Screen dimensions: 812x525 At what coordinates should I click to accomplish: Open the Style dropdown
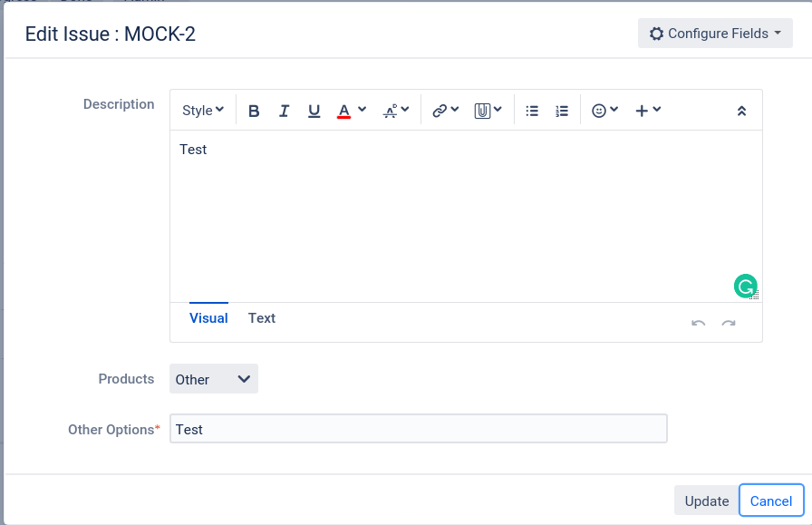(203, 111)
